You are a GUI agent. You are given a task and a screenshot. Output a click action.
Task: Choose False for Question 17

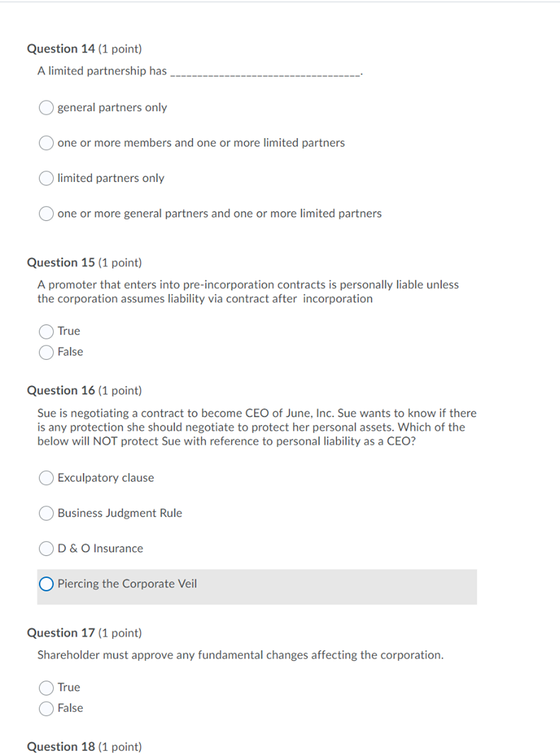point(47,708)
